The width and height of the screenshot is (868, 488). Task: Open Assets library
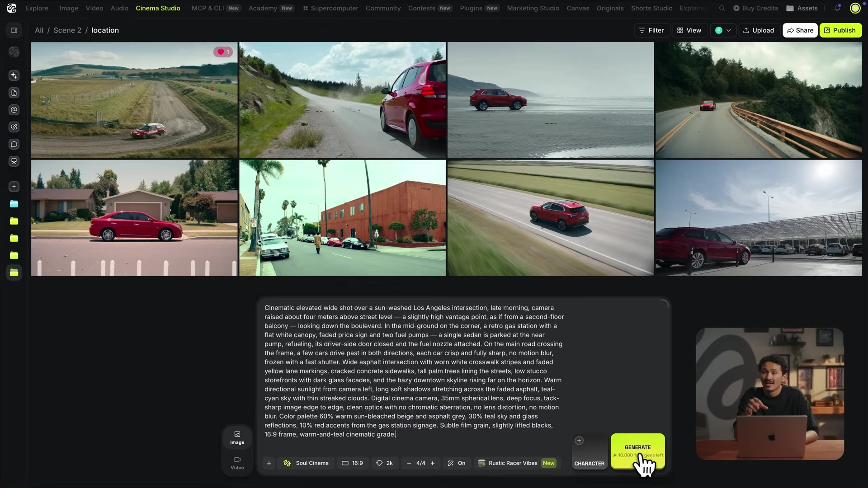tap(802, 8)
